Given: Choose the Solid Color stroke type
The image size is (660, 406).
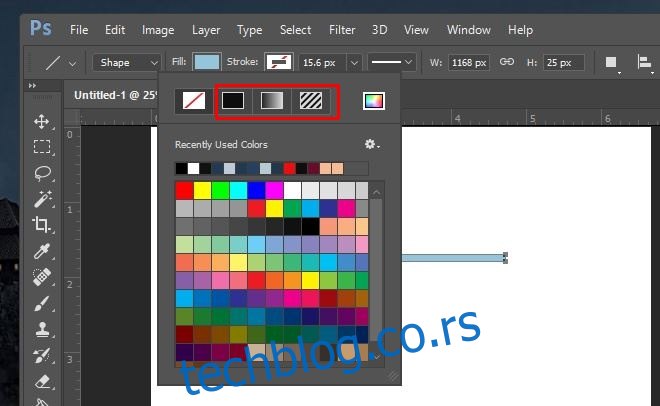Looking at the screenshot, I should coord(233,101).
